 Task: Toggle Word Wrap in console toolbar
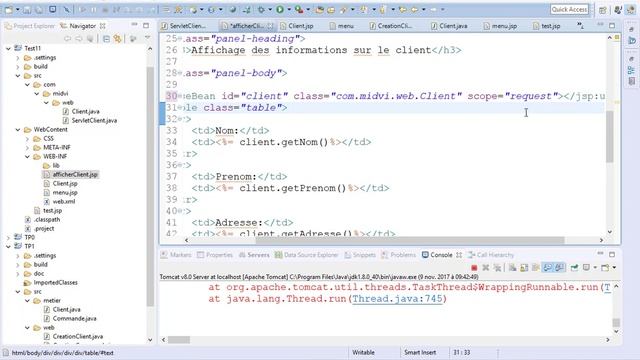(x=536, y=268)
